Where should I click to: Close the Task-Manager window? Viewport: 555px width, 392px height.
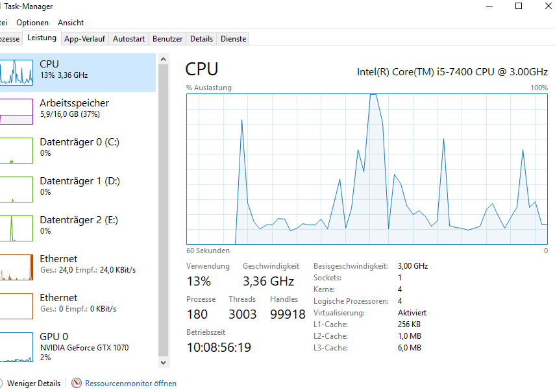tap(548, 6)
